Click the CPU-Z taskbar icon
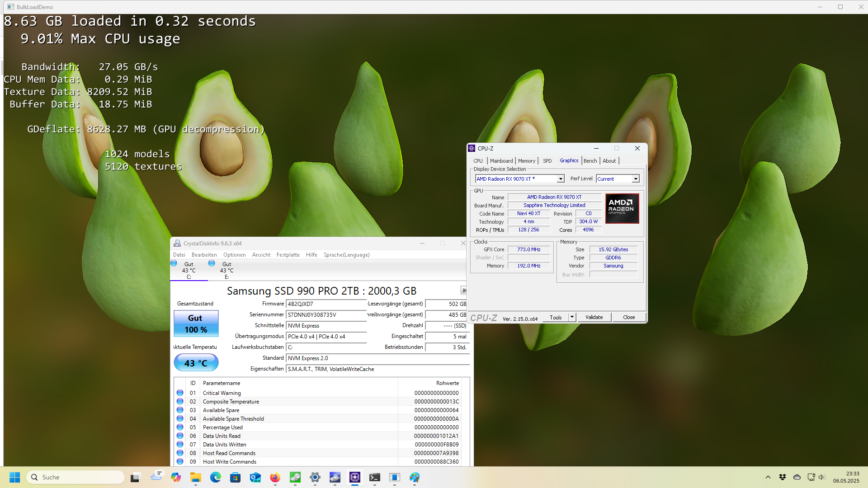The width and height of the screenshot is (868, 488). pyautogui.click(x=355, y=477)
